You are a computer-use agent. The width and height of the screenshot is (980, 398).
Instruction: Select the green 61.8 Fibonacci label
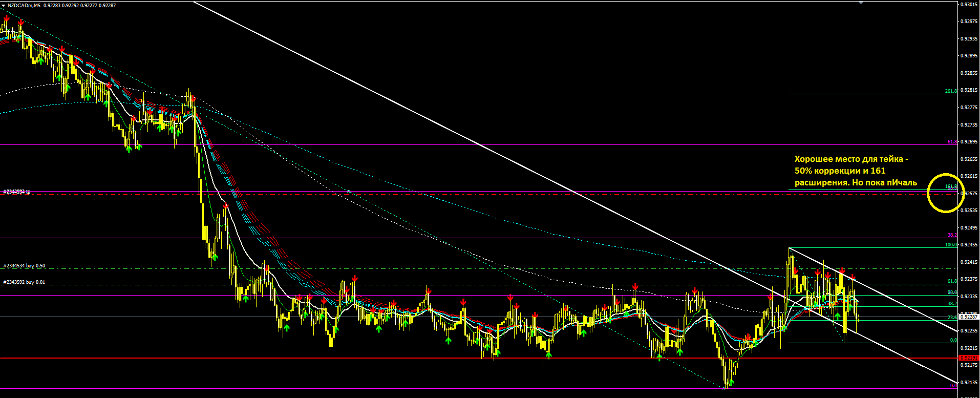(x=952, y=281)
